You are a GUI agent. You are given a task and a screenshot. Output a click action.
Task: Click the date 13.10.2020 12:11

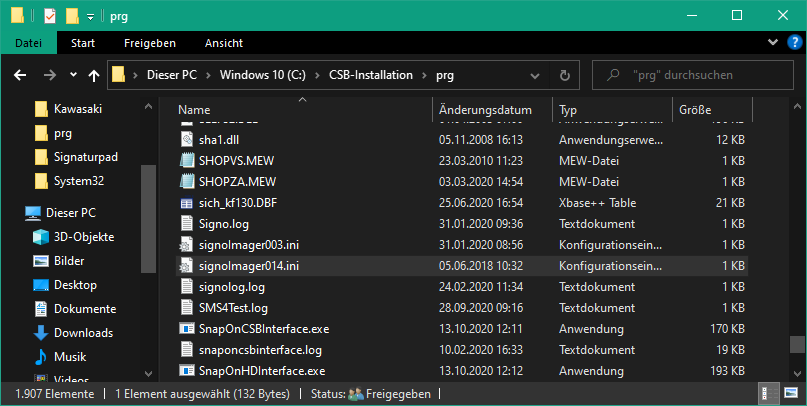pos(481,329)
